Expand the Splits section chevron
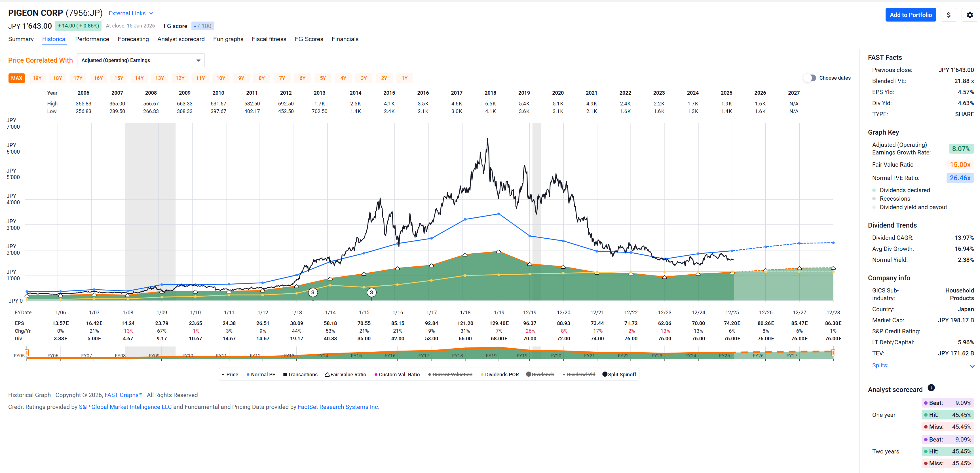Screen dimensions: 980x473 pyautogui.click(x=972, y=366)
